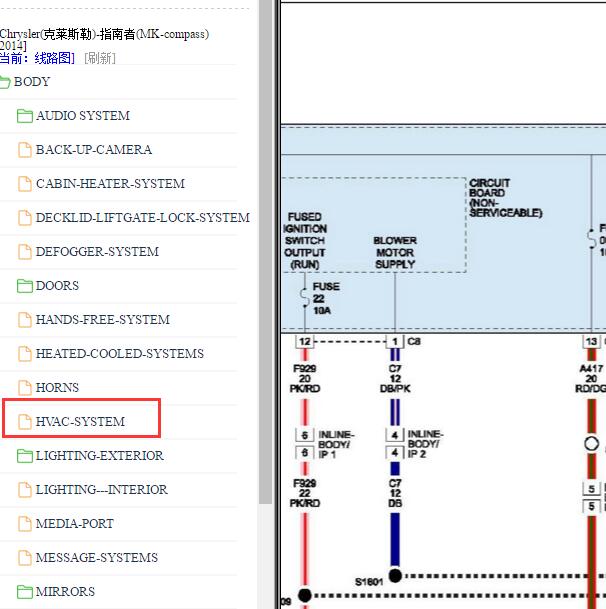Open the DECKLID-LIFTGATE-LOCK-SYSTEM page icon
The height and width of the screenshot is (609, 606).
click(x=25, y=218)
